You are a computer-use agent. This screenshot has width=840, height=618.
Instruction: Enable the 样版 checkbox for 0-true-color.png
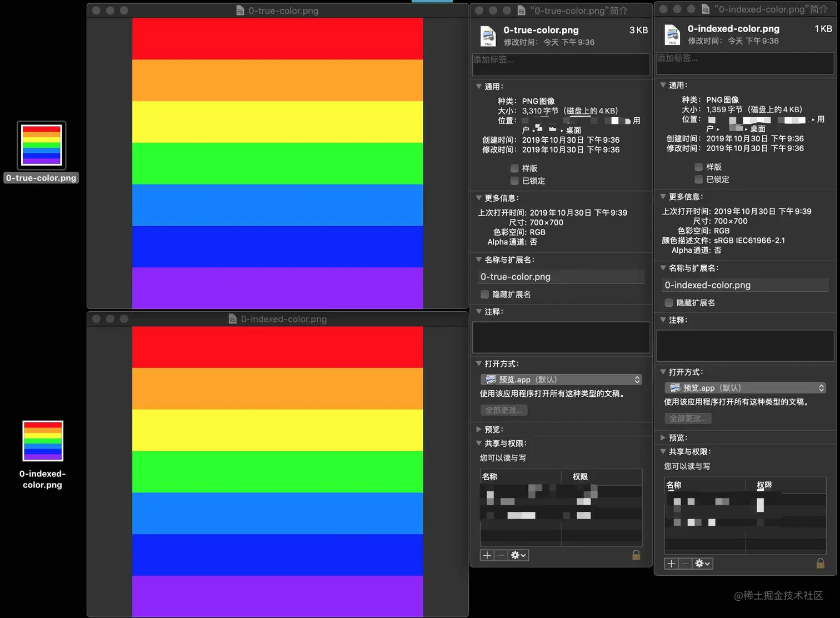[x=514, y=168]
